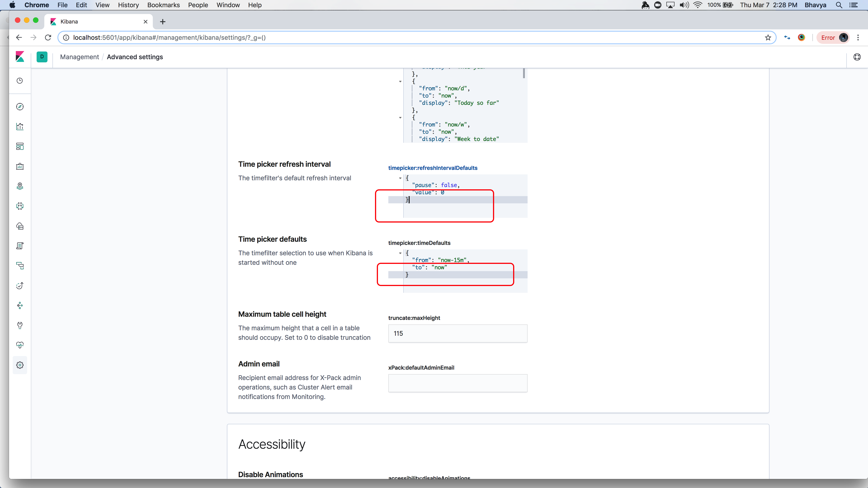The image size is (868, 488).
Task: Click timepicker:refreshIntervalDefaults label link
Action: [433, 168]
